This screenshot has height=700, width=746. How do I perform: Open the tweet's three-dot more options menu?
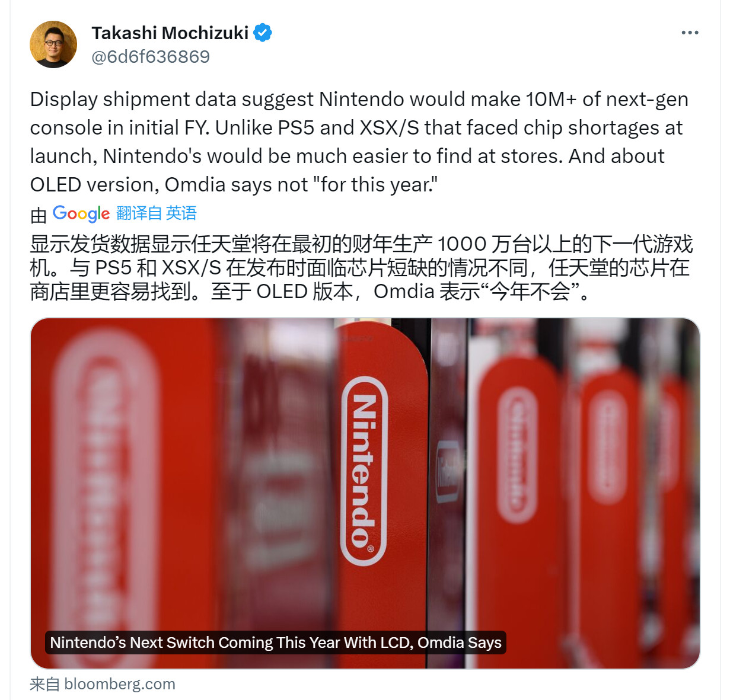click(690, 33)
